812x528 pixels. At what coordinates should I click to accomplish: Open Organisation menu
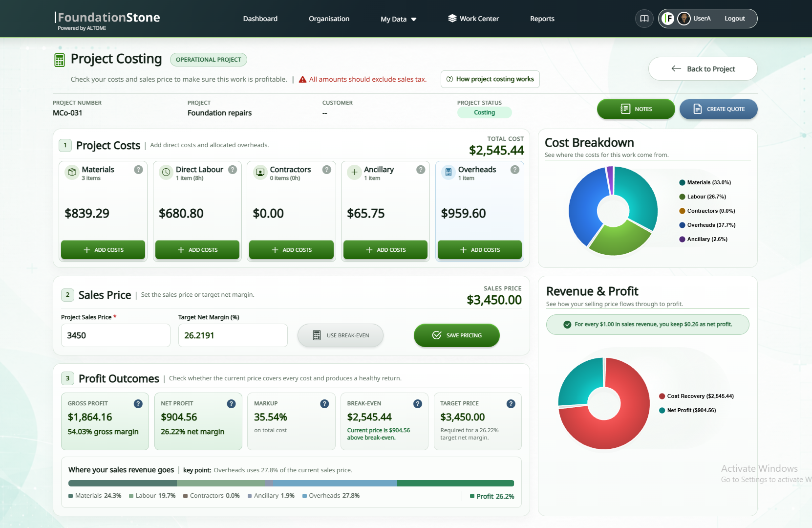pos(329,19)
